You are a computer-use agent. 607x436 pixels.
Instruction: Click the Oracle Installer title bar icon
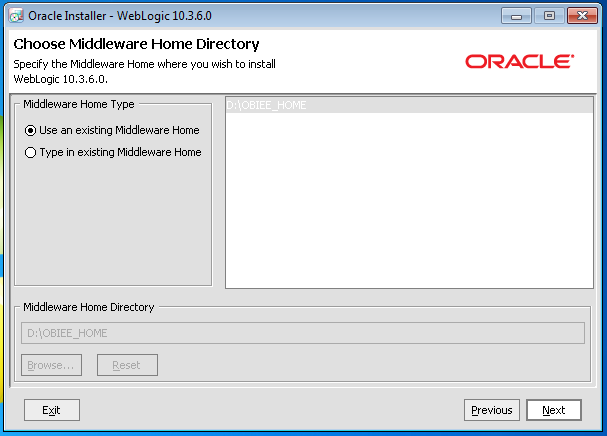[16, 16]
